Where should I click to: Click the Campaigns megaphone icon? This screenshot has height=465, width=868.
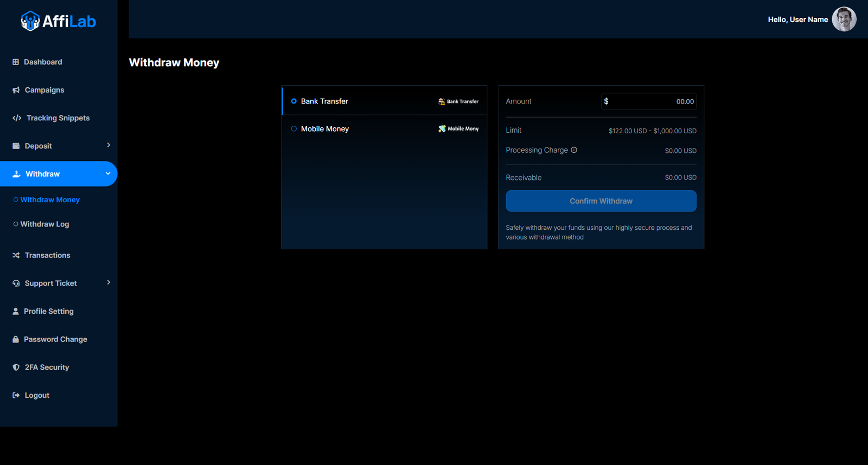click(16, 90)
